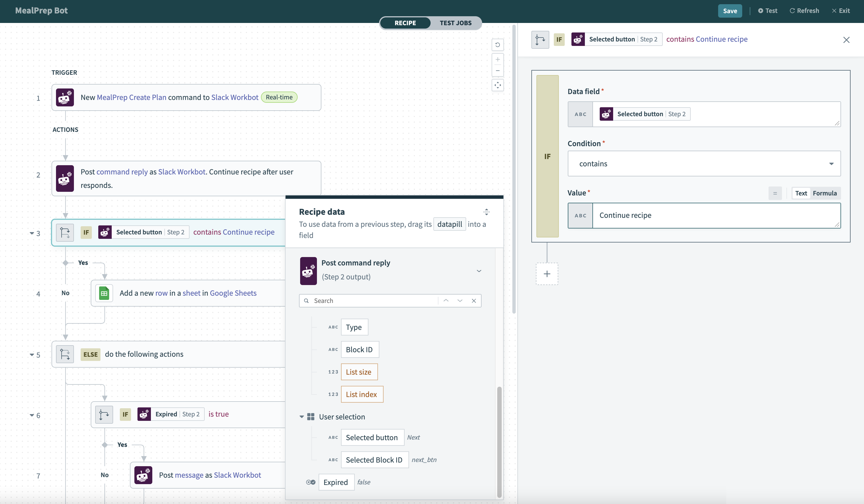Click the plus box to add another condition
Viewport: 864px width, 504px height.
(x=547, y=274)
